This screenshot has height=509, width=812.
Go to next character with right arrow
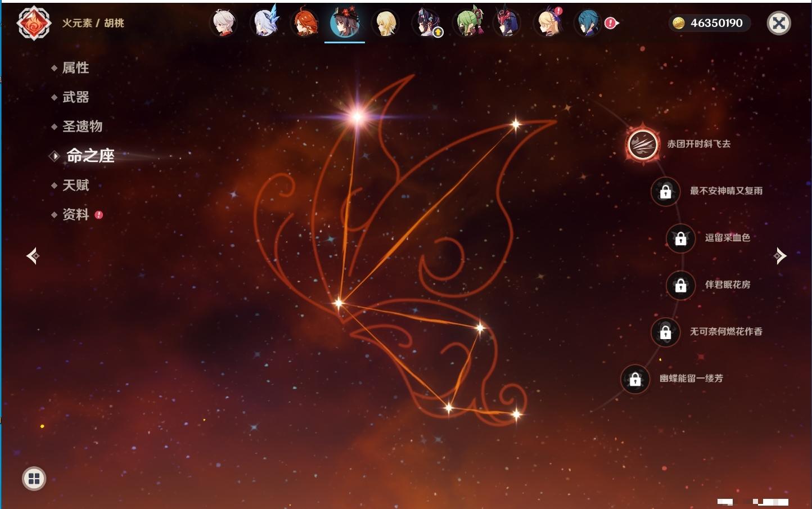pos(779,256)
